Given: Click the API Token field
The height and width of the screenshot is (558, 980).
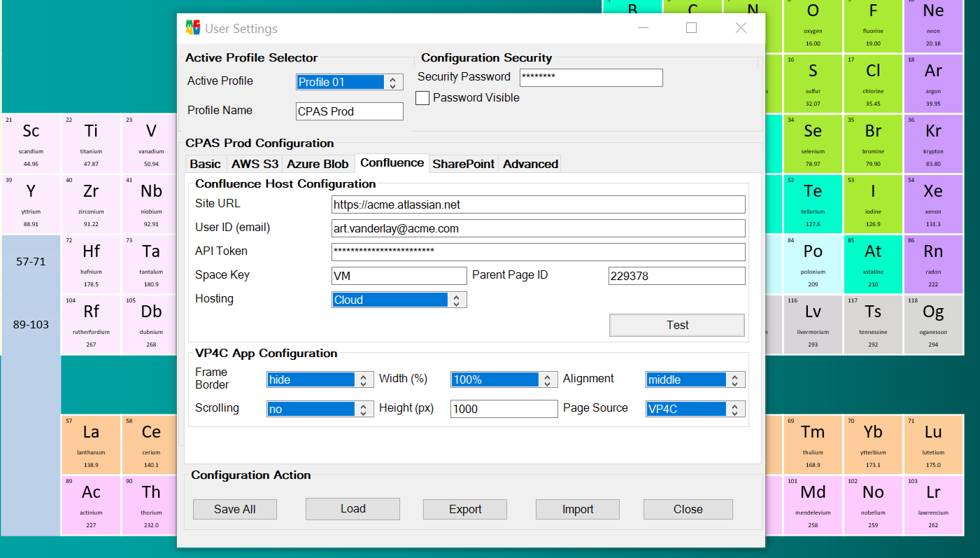Looking at the screenshot, I should (x=538, y=252).
